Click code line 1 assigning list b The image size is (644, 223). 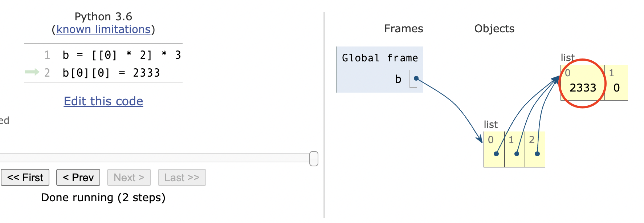click(122, 55)
